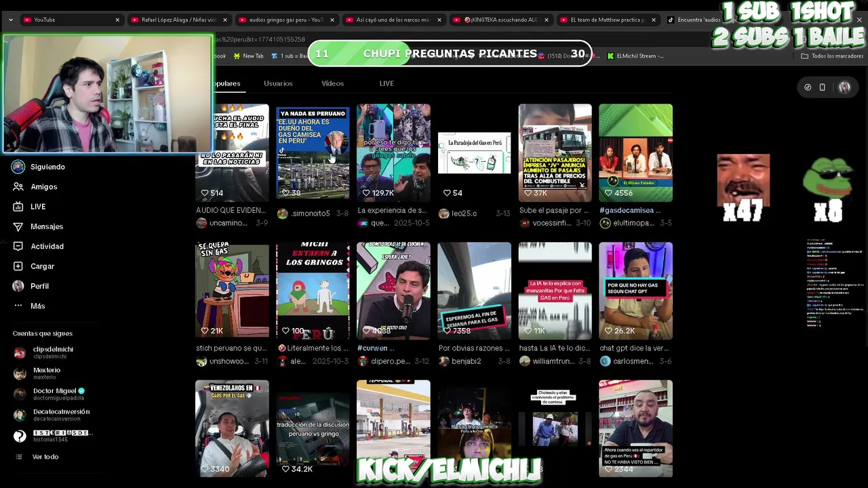Image resolution: width=868 pixels, height=488 pixels.
Task: Open SE QUEDA SIN GAS stitch video
Action: pyautogui.click(x=232, y=291)
